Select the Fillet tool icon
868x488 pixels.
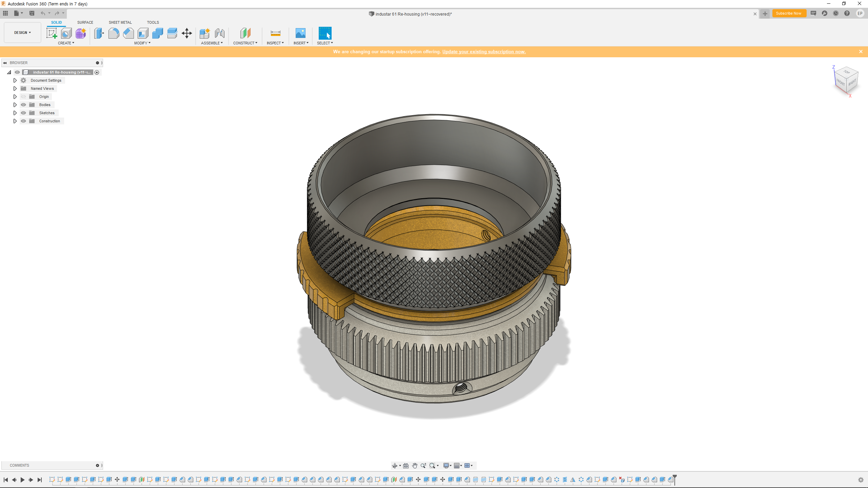pyautogui.click(x=114, y=33)
